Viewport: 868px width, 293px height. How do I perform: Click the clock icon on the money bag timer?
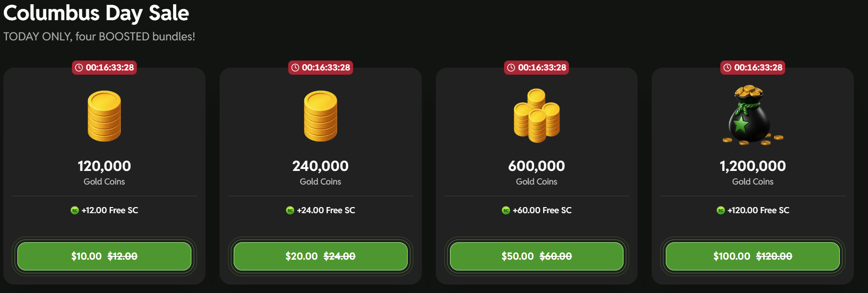tap(727, 68)
